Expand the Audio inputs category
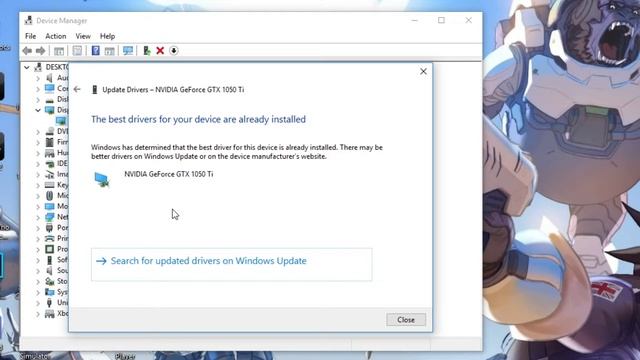The height and width of the screenshot is (360, 640). tap(38, 78)
